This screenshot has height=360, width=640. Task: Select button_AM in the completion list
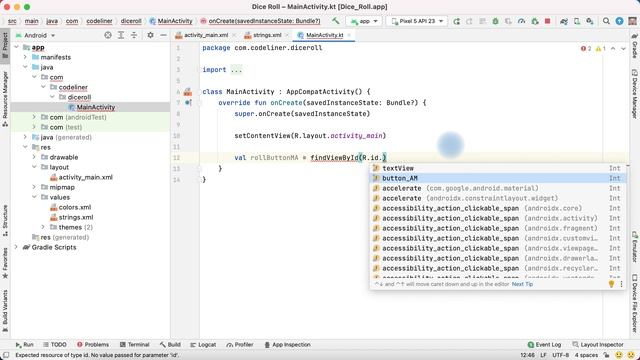click(x=498, y=178)
